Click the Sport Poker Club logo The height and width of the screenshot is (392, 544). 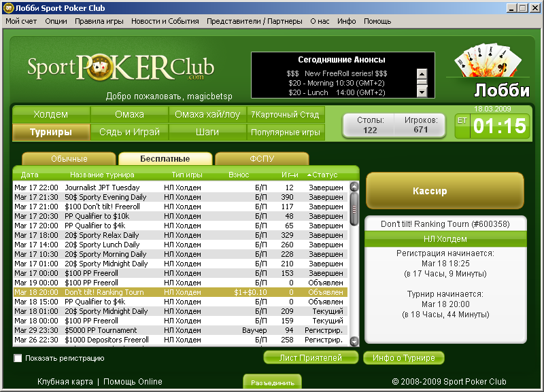click(120, 67)
